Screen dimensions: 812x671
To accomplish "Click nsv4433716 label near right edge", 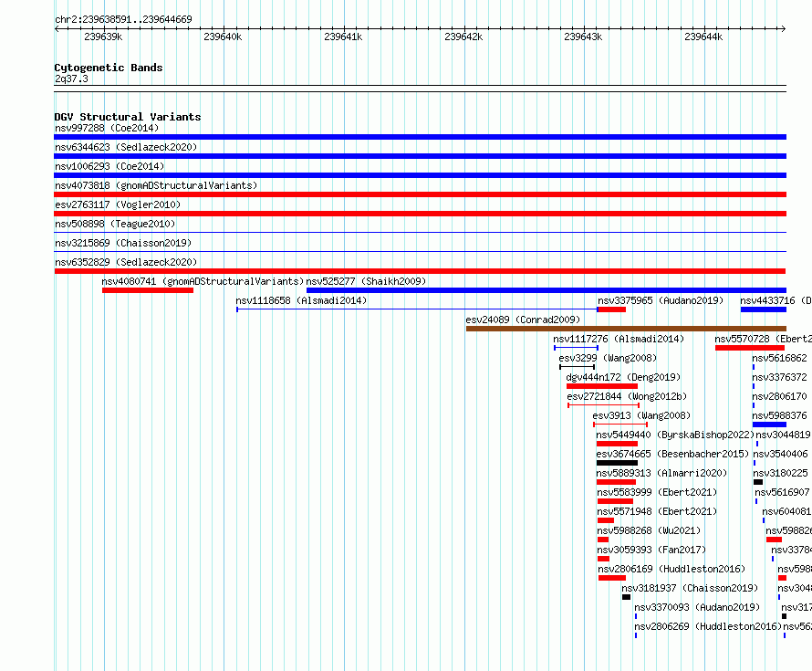I will coord(776,300).
